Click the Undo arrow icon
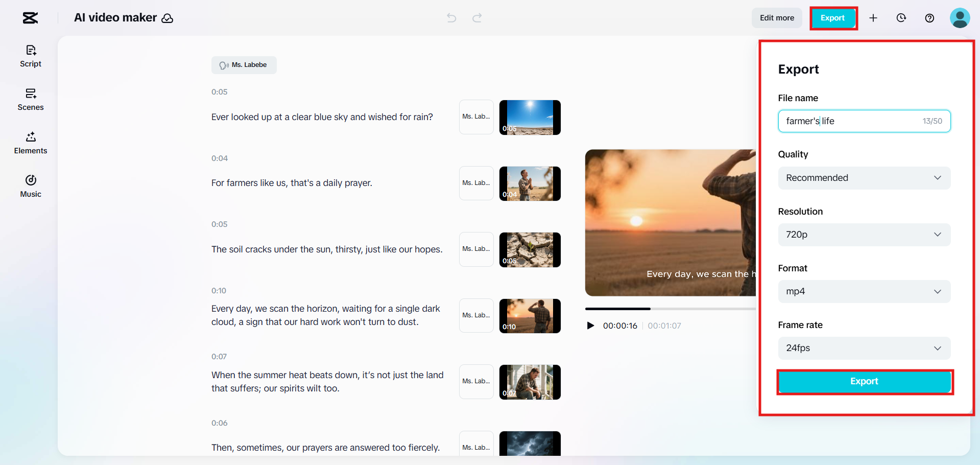The height and width of the screenshot is (465, 980). 451,18
